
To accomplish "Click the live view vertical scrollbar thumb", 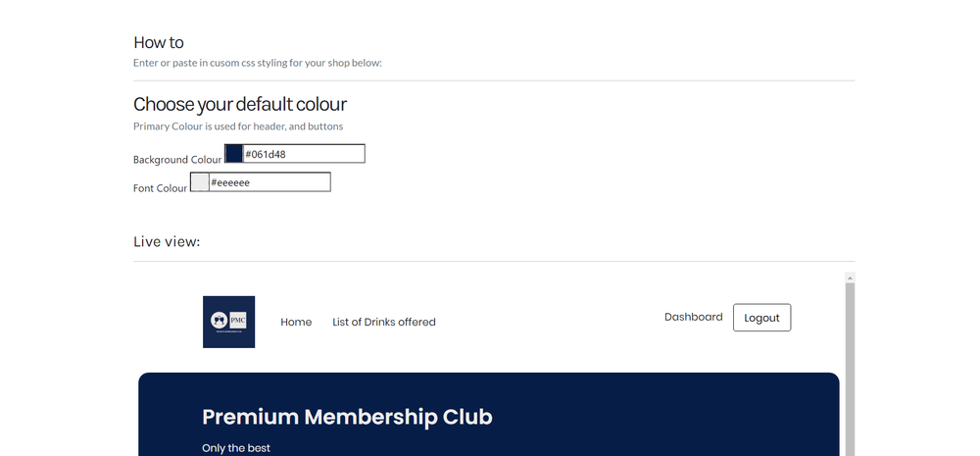I will point(850,369).
